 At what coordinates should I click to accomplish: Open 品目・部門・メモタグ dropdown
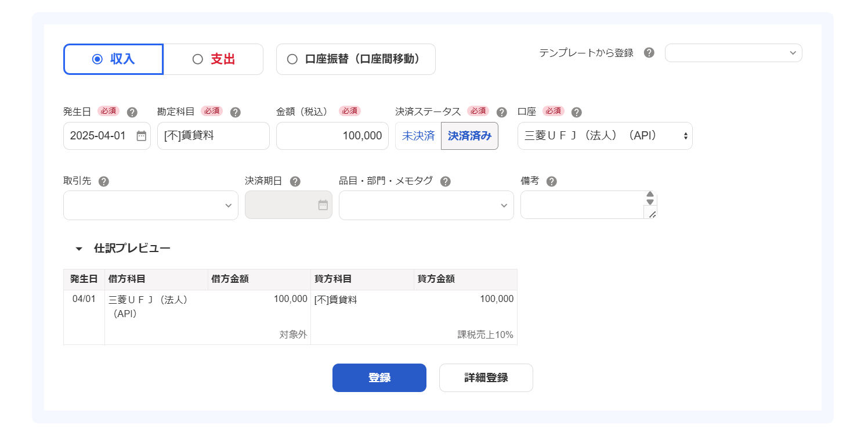pos(426,205)
